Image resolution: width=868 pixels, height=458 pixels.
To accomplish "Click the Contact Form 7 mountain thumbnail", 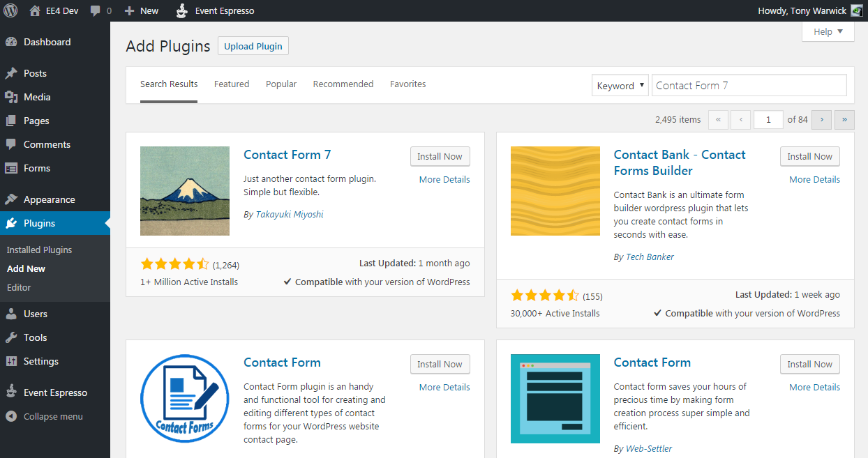I will 185,191.
